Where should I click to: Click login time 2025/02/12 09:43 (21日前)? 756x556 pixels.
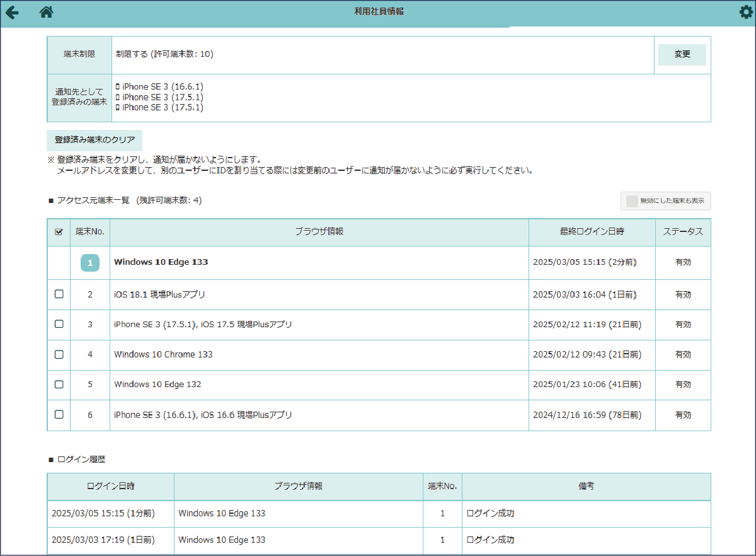pos(587,355)
